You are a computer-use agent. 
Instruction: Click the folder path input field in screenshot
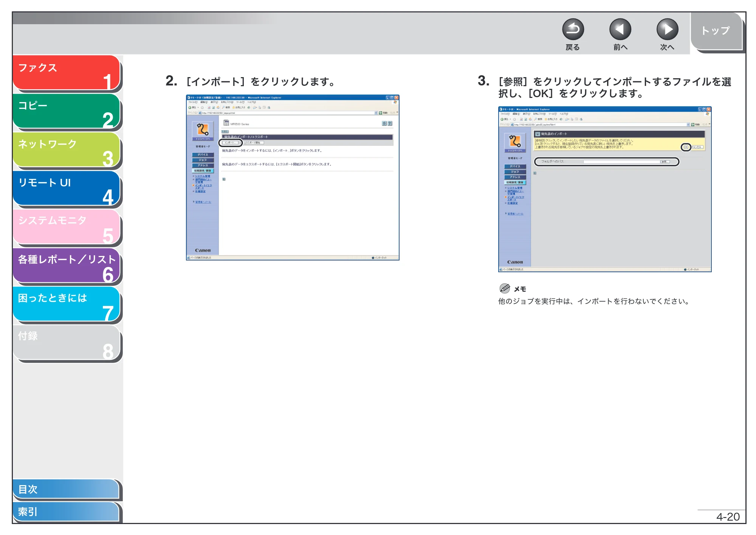pos(622,162)
